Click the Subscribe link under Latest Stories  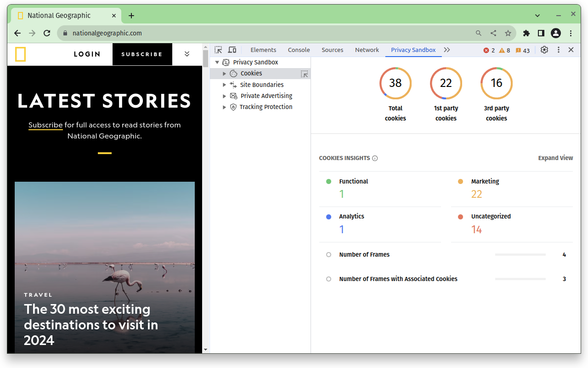click(45, 125)
